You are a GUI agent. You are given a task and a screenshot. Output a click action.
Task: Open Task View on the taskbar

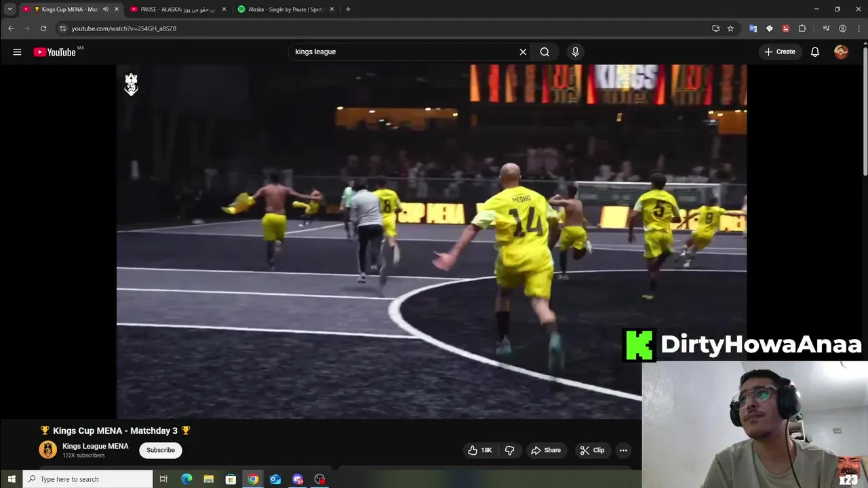tap(163, 479)
